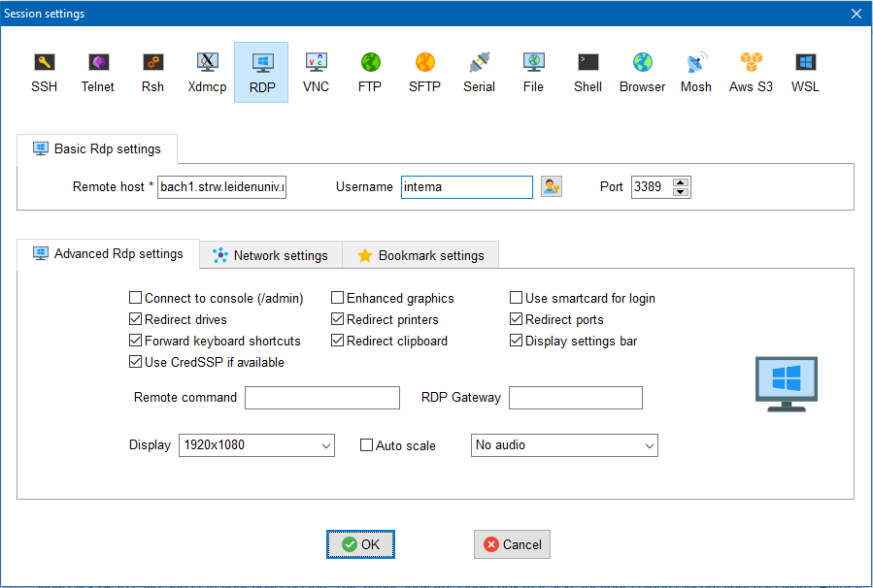Switch to the Network settings tab
This screenshot has width=873, height=588.
pyautogui.click(x=271, y=255)
